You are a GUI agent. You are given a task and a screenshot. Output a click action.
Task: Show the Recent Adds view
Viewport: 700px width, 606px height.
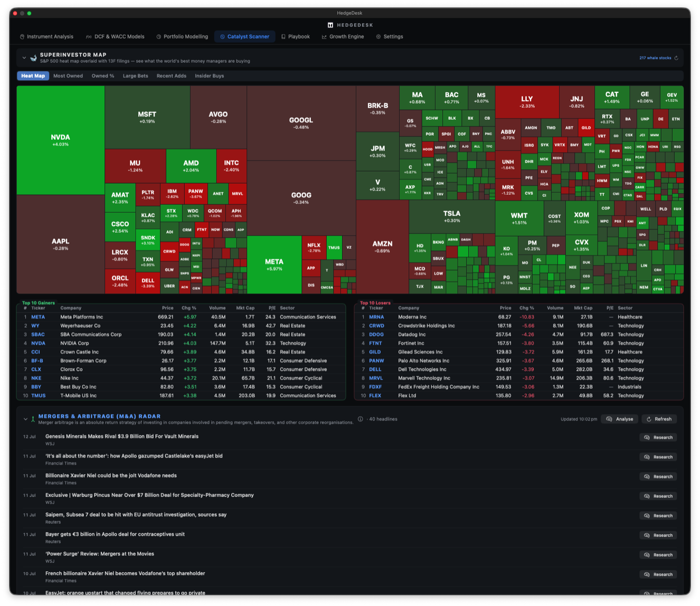click(171, 76)
